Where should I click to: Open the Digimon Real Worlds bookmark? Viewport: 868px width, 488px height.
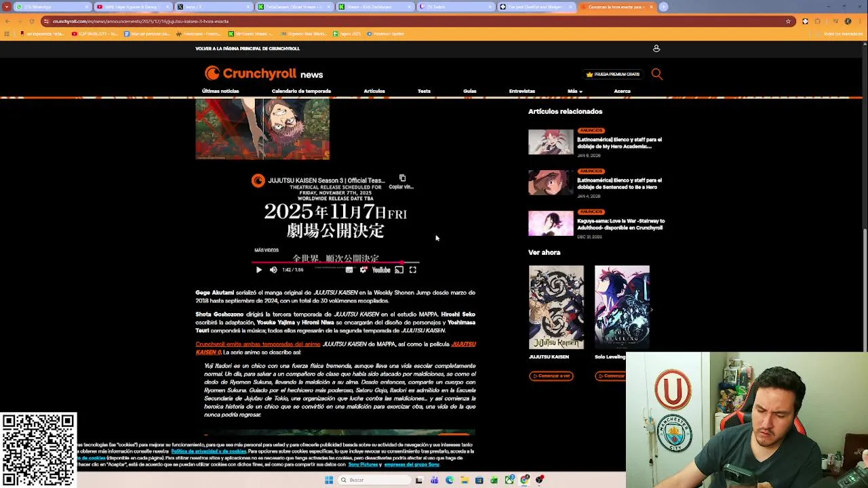point(304,34)
